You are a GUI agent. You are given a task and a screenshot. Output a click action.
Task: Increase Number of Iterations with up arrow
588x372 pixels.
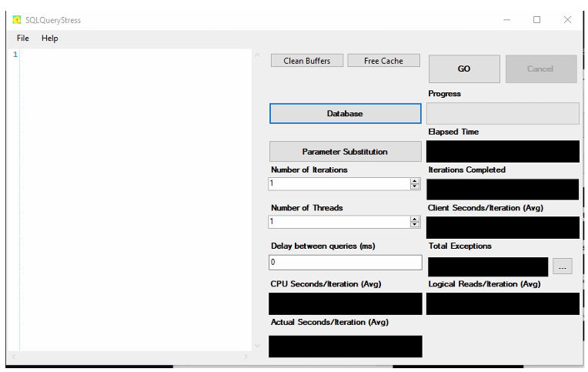(x=415, y=181)
